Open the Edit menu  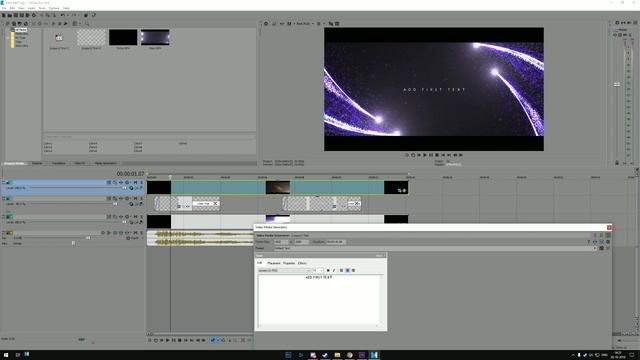[12, 8]
